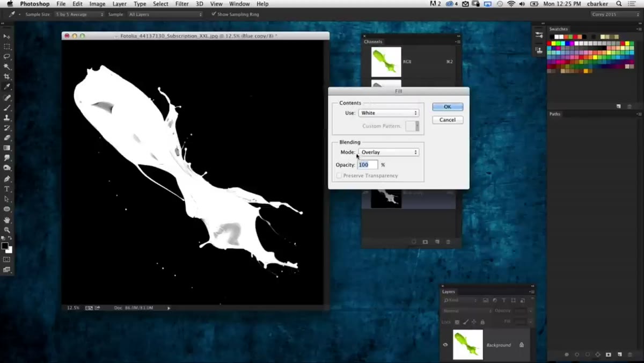
Task: Open Sample Size dropdown in options bar
Action: click(79, 14)
